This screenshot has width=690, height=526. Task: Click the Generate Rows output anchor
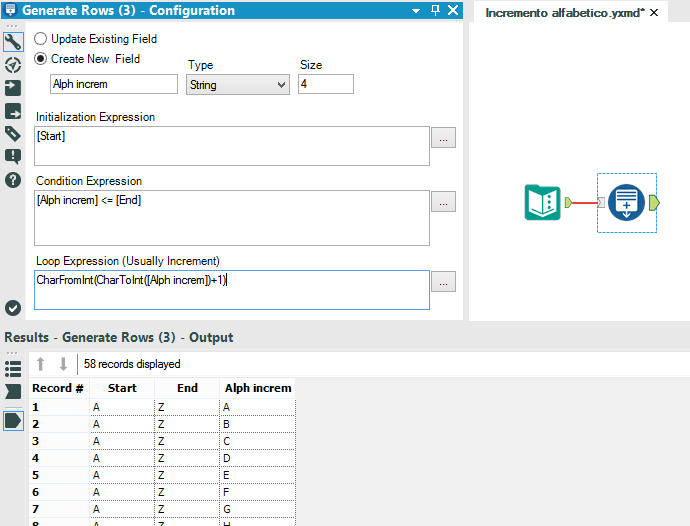tap(654, 203)
